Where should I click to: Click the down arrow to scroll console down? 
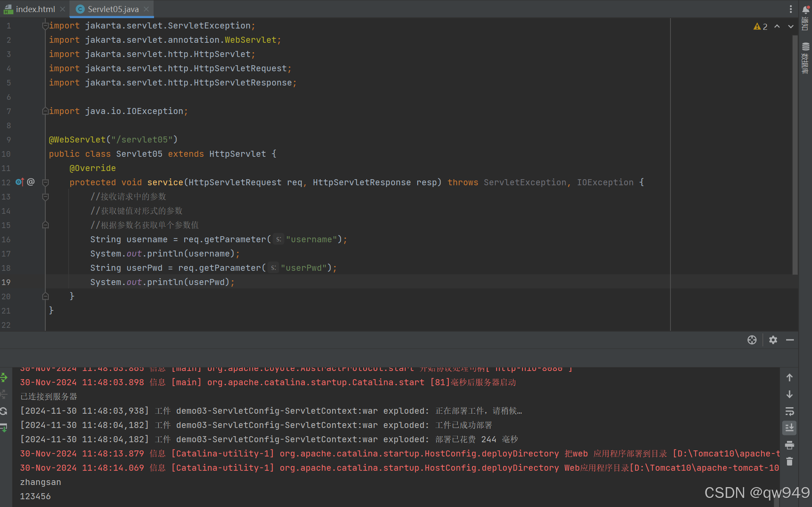(x=790, y=394)
